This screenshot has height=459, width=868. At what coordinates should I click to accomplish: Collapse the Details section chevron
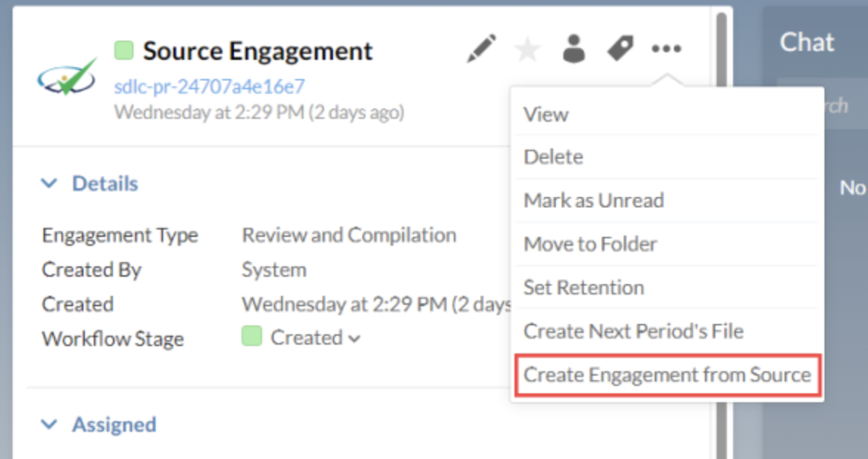(x=49, y=184)
